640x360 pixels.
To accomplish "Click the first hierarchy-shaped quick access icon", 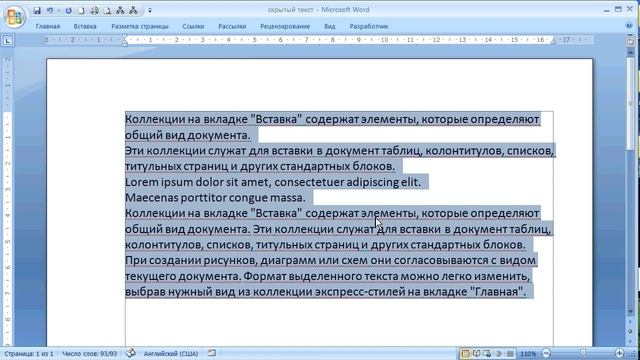I will [x=120, y=11].
